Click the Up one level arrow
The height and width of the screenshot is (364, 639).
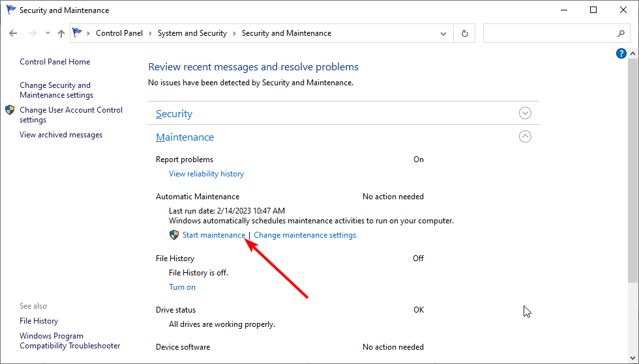coord(61,33)
